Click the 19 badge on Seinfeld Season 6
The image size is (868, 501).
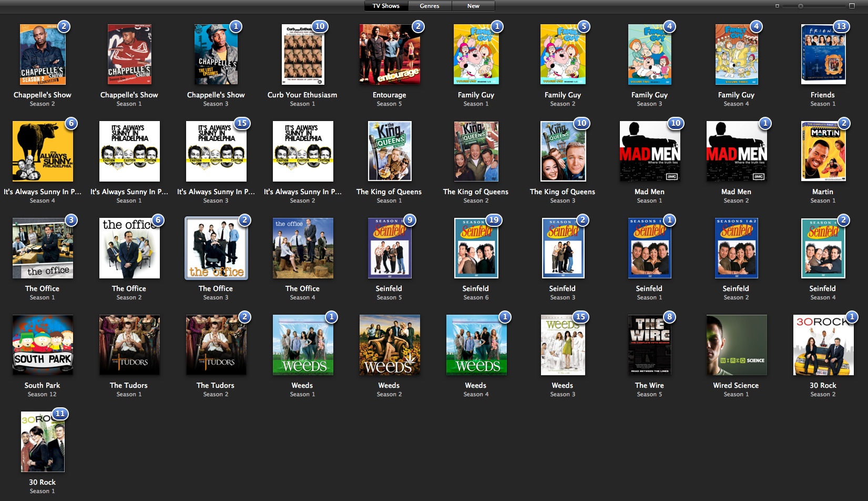click(494, 220)
